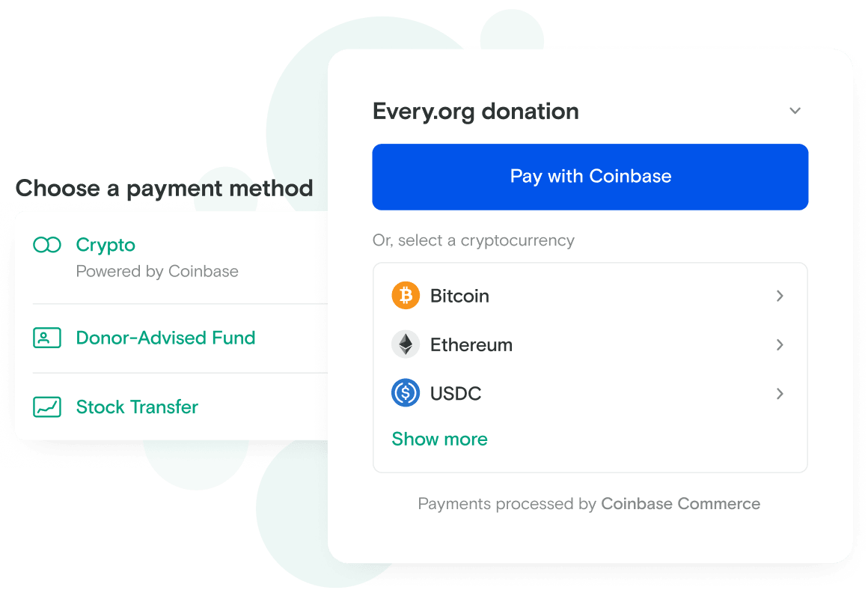Open USDC option via its right chevron
Screen dimensions: 868x599
780,393
